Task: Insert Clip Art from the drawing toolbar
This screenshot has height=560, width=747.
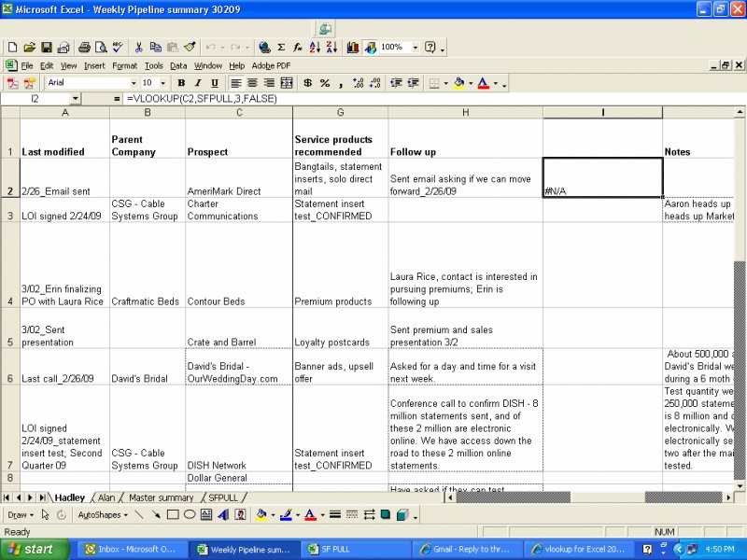Action: (240, 515)
